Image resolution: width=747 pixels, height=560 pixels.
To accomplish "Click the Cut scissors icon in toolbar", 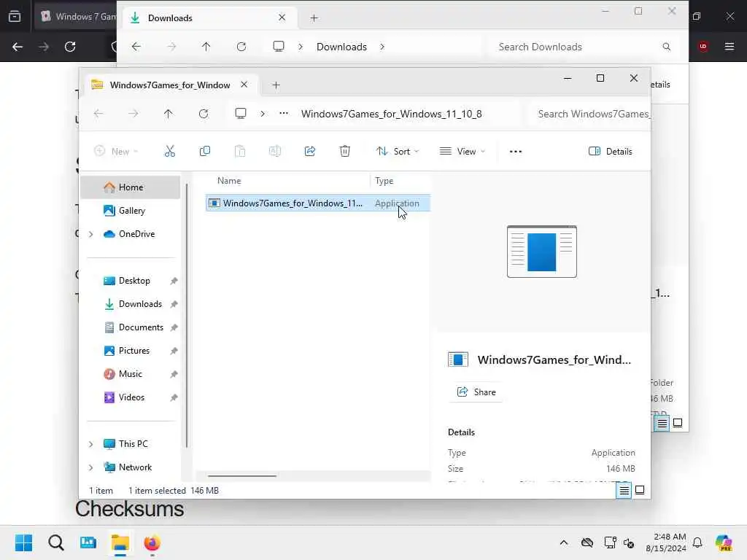I will 169,152.
